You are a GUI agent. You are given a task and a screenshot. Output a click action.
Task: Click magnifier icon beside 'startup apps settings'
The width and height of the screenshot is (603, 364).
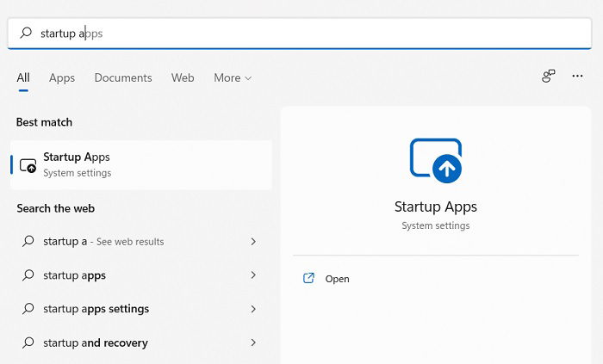[28, 309]
